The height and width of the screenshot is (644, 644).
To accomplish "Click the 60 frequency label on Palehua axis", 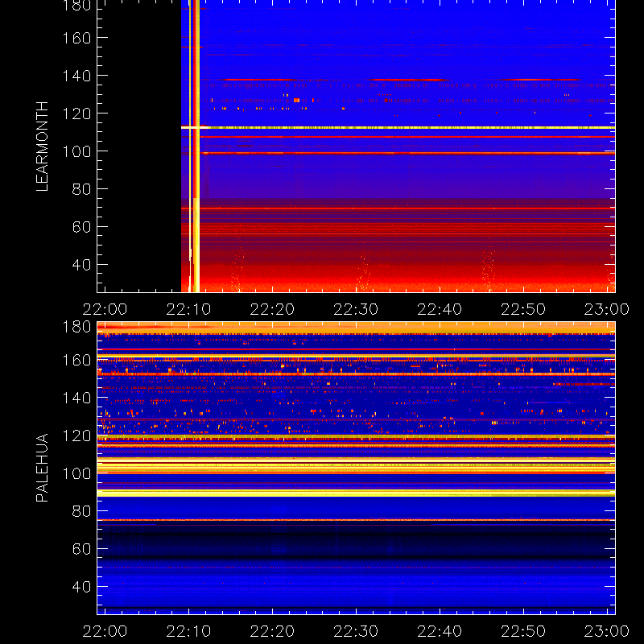I will coord(81,549).
